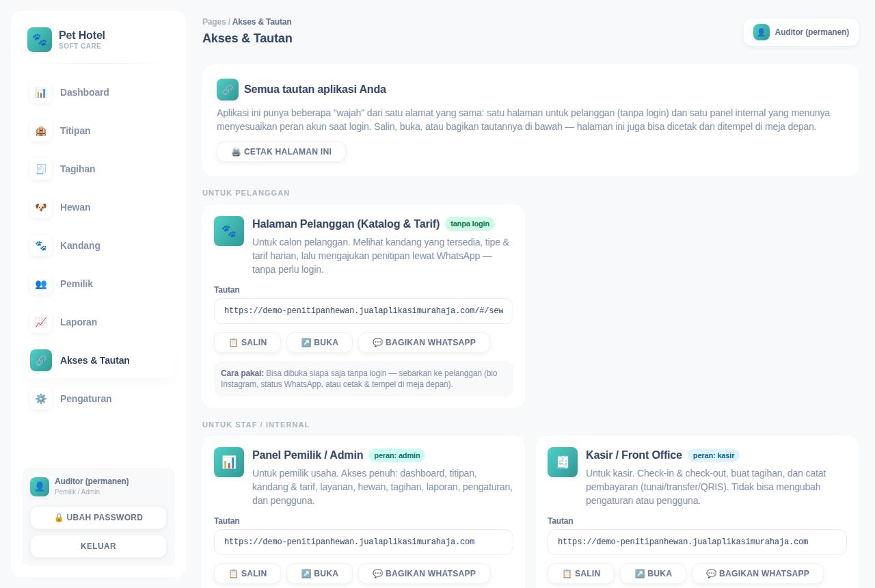Click the Kasir / Front Office URL field
This screenshot has width=875, height=588.
click(x=697, y=542)
